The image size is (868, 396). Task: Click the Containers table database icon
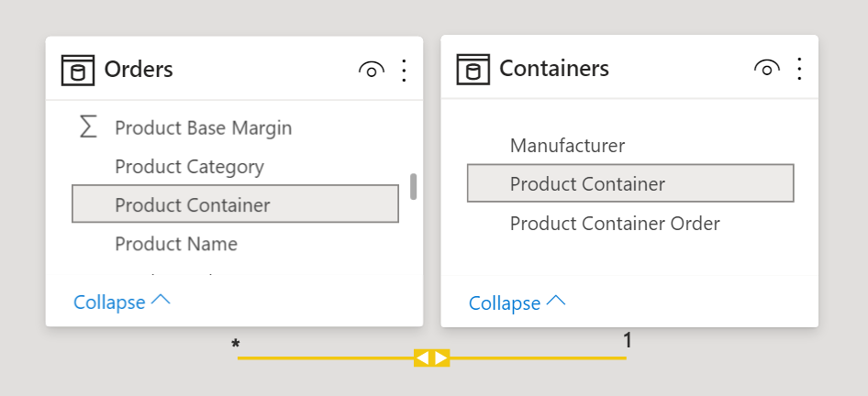(x=473, y=69)
